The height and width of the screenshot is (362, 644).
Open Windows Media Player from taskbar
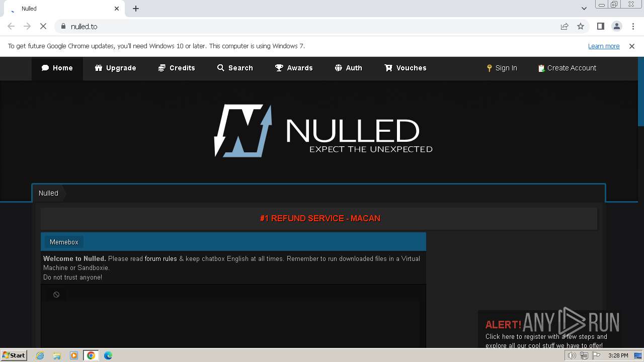(x=74, y=355)
